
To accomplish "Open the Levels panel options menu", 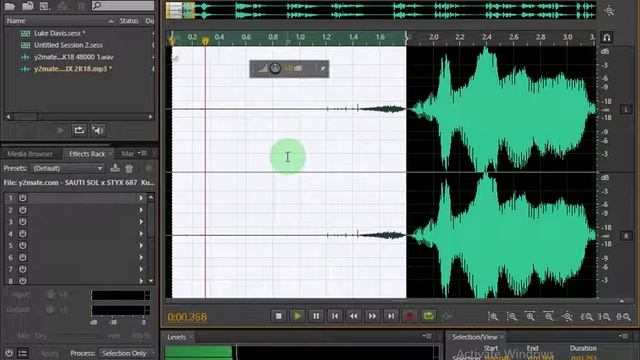I will 427,336.
